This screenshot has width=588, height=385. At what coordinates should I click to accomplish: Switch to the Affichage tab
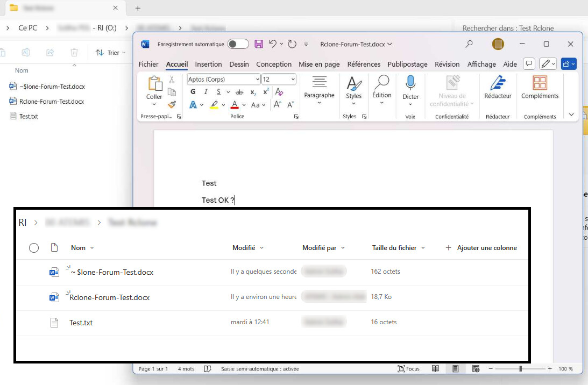point(481,64)
